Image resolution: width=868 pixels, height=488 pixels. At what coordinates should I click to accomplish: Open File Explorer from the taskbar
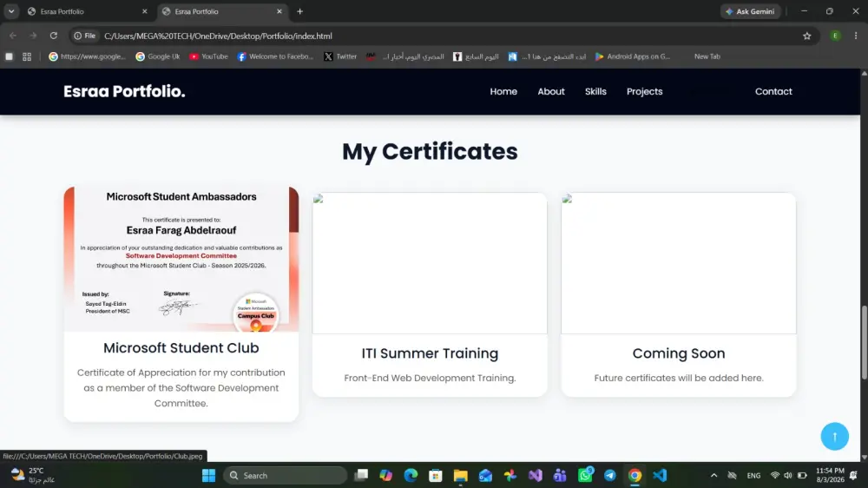(x=461, y=475)
